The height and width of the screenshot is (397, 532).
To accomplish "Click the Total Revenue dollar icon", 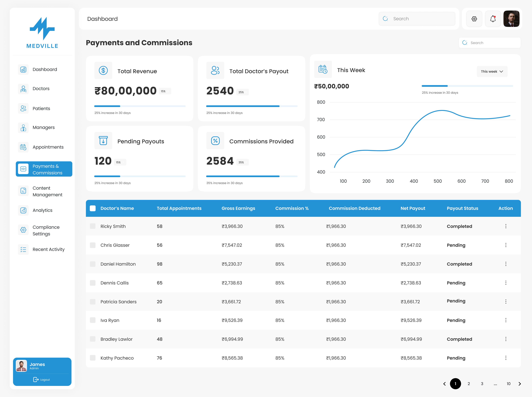I will point(103,70).
